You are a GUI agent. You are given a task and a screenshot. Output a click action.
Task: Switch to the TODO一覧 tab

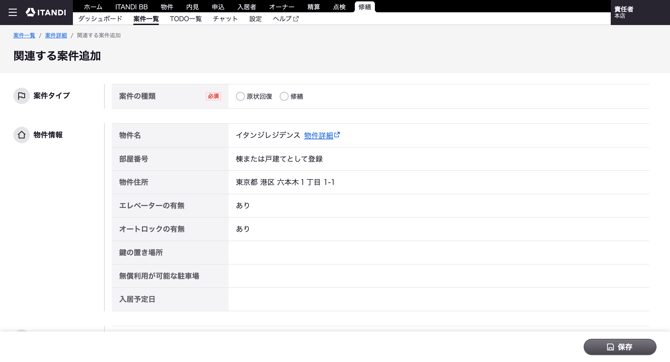pos(185,19)
